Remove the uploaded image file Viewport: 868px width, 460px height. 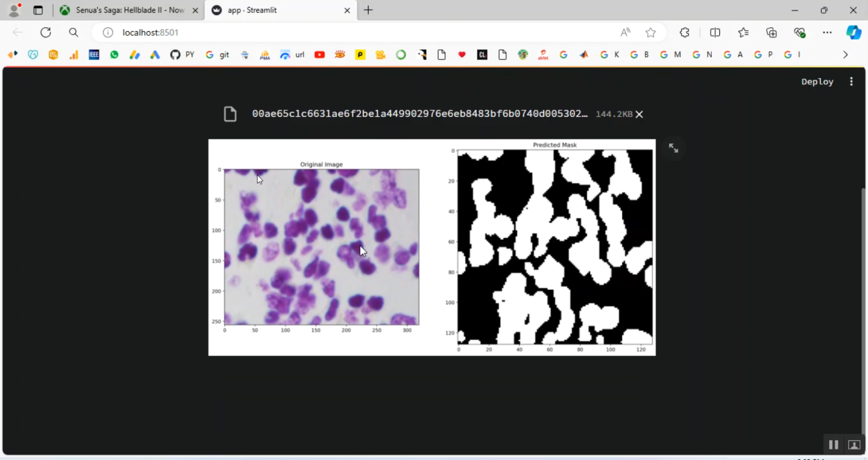(x=639, y=114)
